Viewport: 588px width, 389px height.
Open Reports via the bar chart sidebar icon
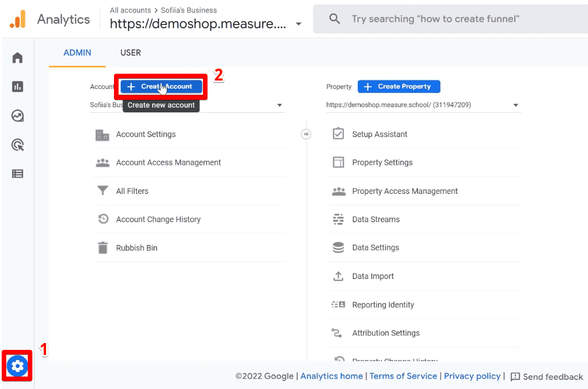click(x=16, y=86)
